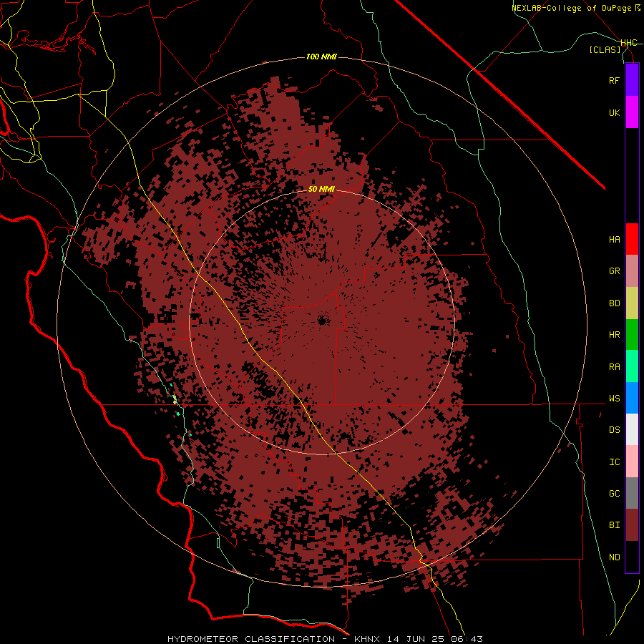Select the GR pink-brown legend swatch
This screenshot has width=644, height=644.
coord(632,271)
